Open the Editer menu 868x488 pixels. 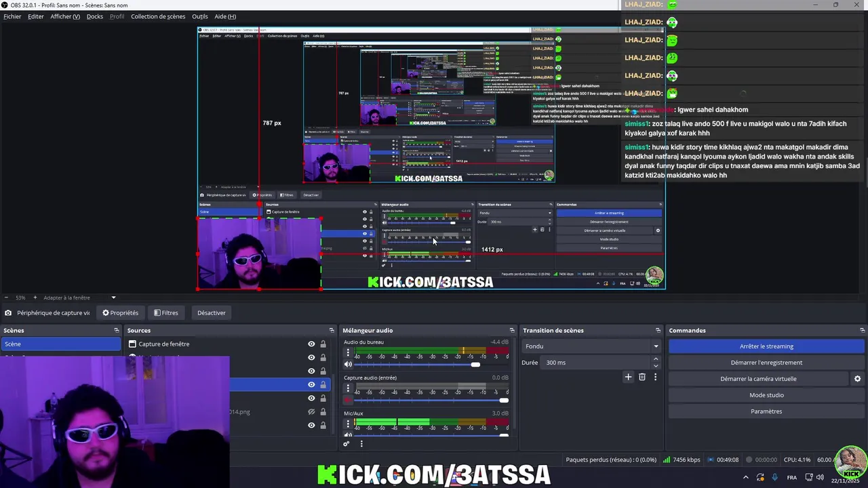click(36, 16)
